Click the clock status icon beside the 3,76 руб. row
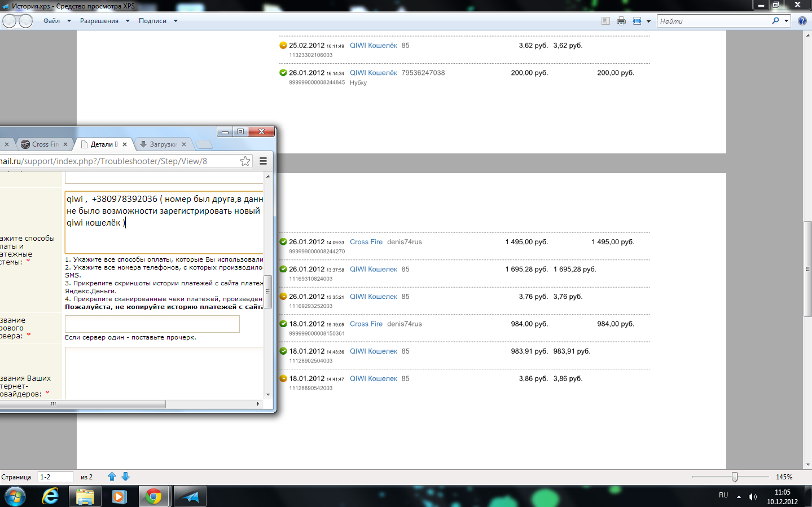 [x=283, y=297]
